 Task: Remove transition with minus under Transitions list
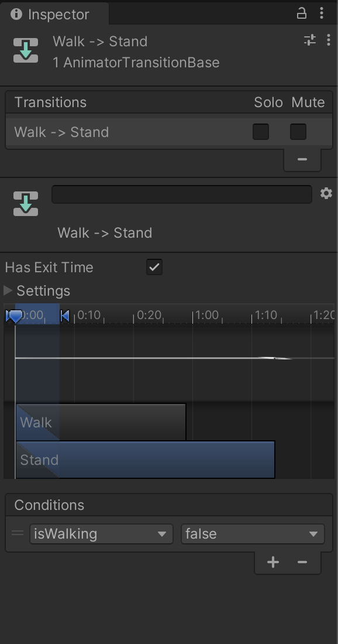[302, 159]
